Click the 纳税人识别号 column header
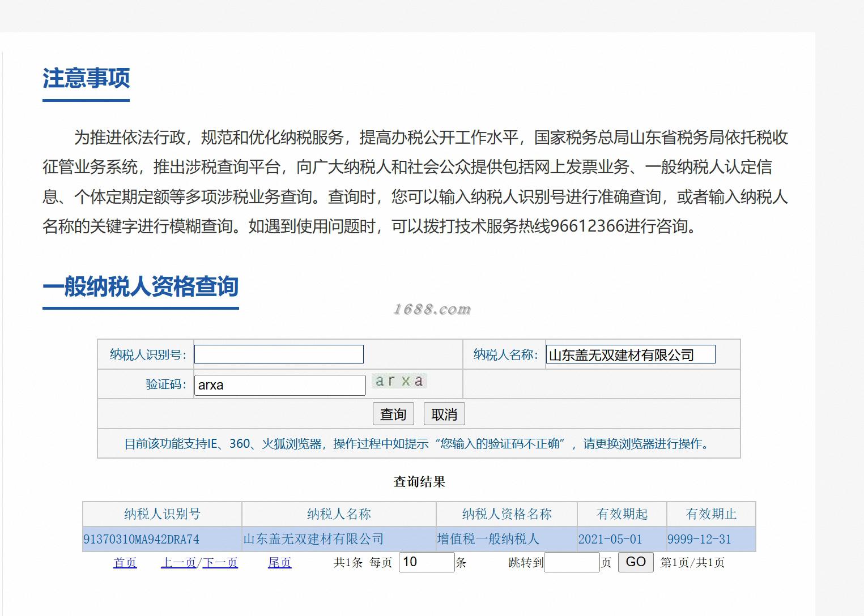This screenshot has width=864, height=616. [x=162, y=514]
